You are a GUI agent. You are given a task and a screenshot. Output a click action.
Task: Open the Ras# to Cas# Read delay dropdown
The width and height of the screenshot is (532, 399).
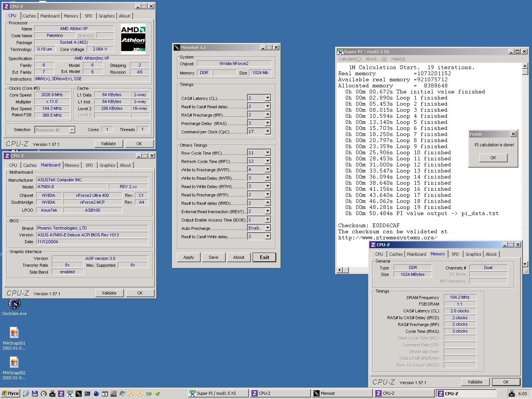point(268,106)
